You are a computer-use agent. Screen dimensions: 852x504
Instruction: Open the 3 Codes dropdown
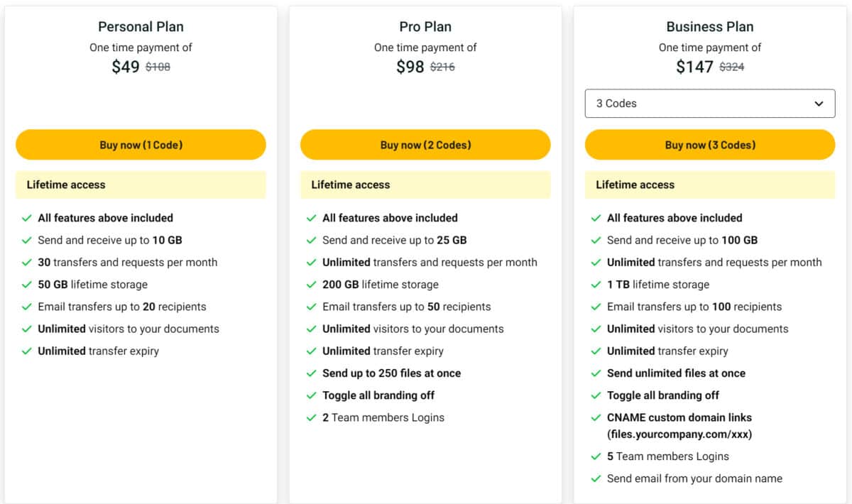[x=710, y=103]
